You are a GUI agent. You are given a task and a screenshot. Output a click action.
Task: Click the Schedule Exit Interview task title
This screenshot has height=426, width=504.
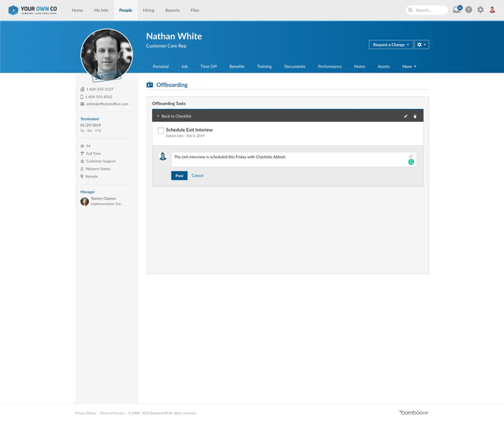point(190,130)
